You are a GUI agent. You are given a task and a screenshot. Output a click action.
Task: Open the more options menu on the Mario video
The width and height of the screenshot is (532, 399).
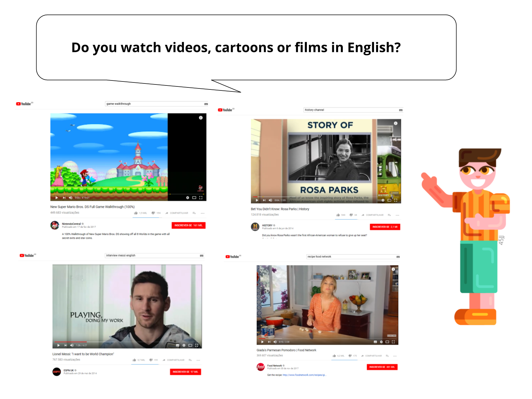pyautogui.click(x=202, y=213)
